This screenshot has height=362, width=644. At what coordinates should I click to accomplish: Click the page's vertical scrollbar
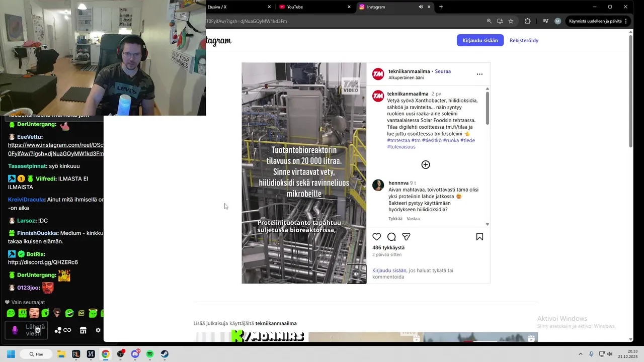[x=631, y=90]
